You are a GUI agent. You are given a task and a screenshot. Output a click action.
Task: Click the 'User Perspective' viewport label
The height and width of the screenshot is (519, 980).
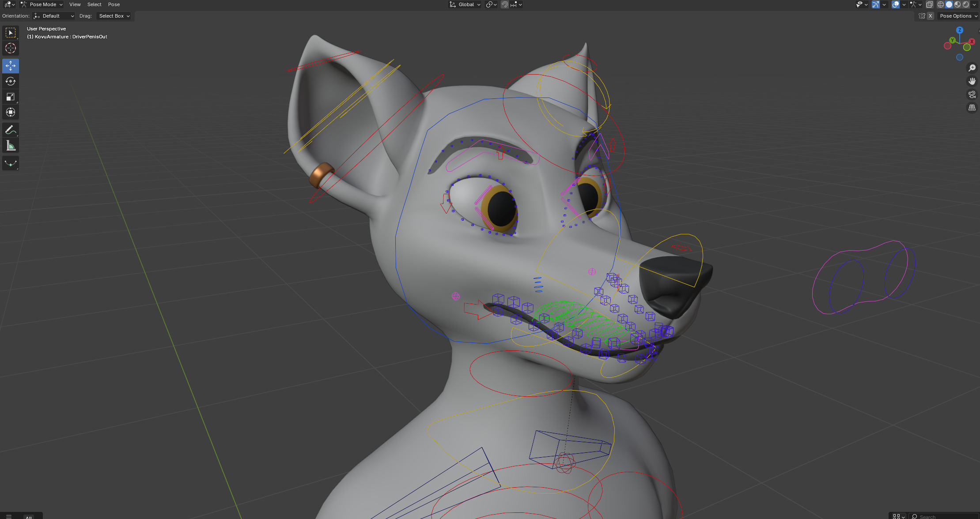point(46,29)
